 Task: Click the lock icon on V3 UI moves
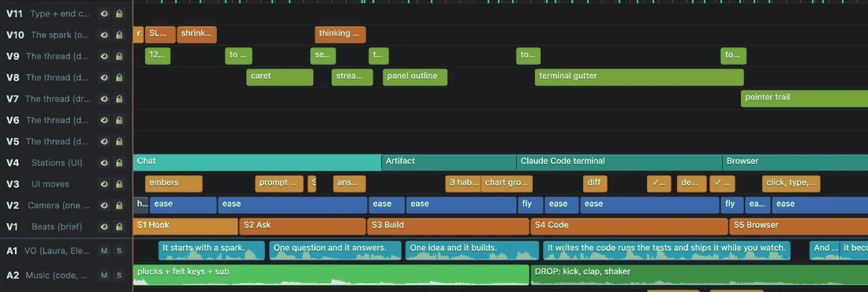click(119, 184)
